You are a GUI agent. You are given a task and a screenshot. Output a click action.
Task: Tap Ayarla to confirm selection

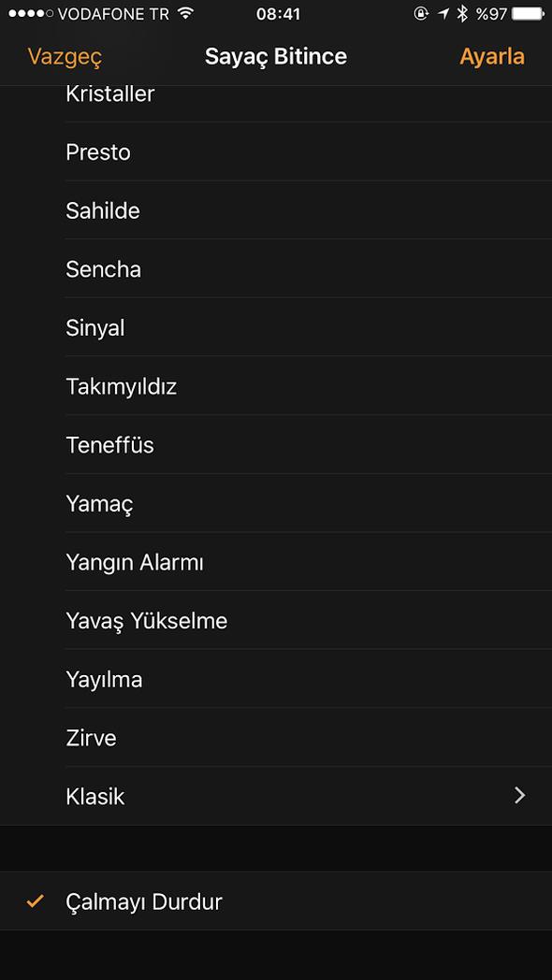[x=492, y=56]
